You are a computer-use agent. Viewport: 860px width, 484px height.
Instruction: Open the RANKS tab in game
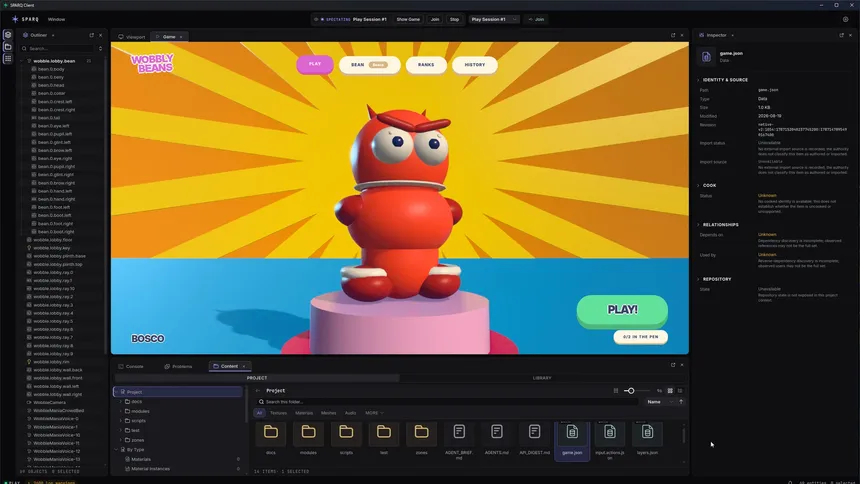tap(426, 65)
